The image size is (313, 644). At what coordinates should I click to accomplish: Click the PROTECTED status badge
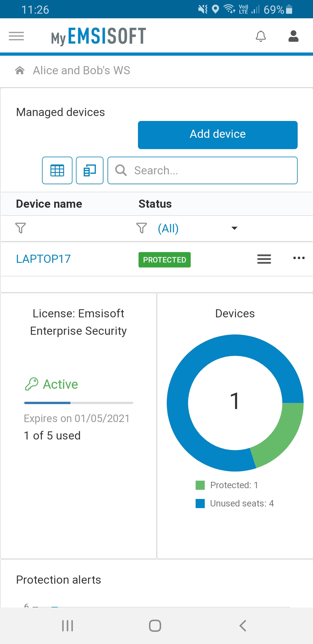click(x=165, y=260)
